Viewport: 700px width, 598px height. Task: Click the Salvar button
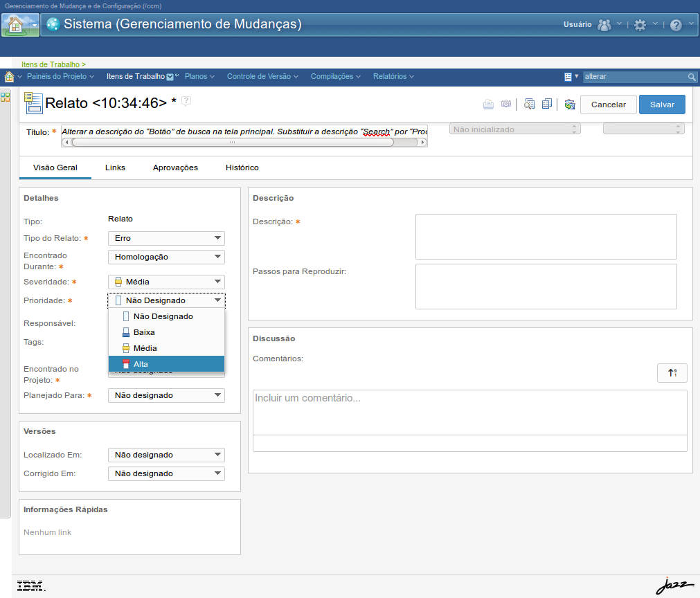(662, 105)
